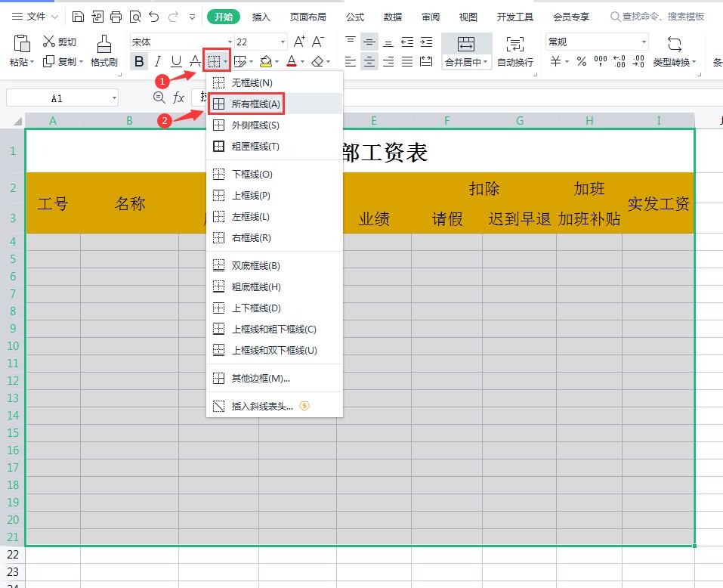Open the fill color bucket tool
723x588 pixels.
click(266, 62)
